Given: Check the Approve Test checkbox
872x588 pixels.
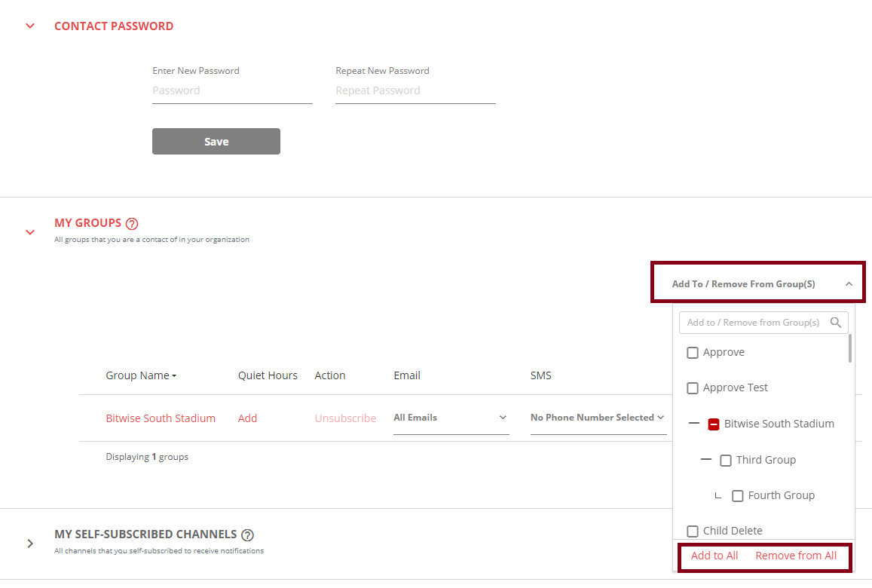Looking at the screenshot, I should [693, 387].
